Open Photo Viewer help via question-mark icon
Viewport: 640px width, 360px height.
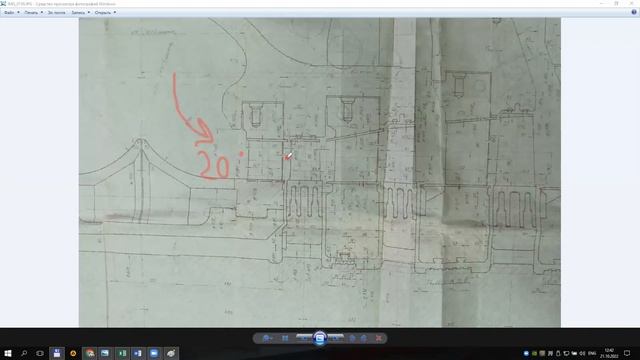pos(634,12)
